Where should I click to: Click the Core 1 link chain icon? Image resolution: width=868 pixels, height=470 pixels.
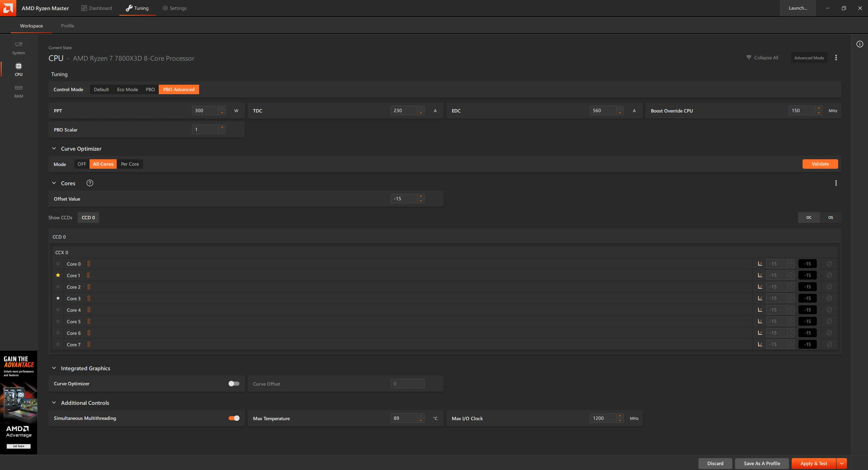click(88, 275)
